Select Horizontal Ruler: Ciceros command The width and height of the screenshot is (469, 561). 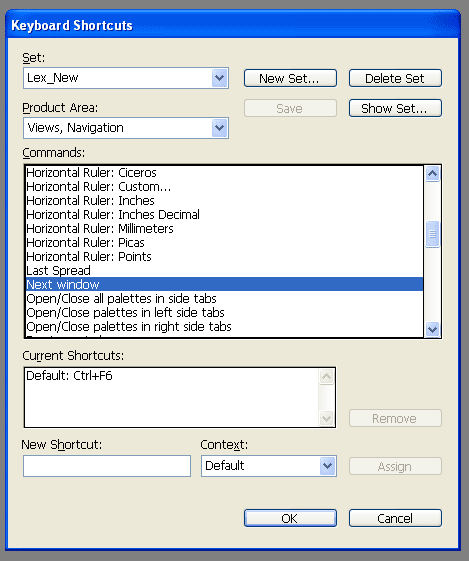click(x=224, y=173)
